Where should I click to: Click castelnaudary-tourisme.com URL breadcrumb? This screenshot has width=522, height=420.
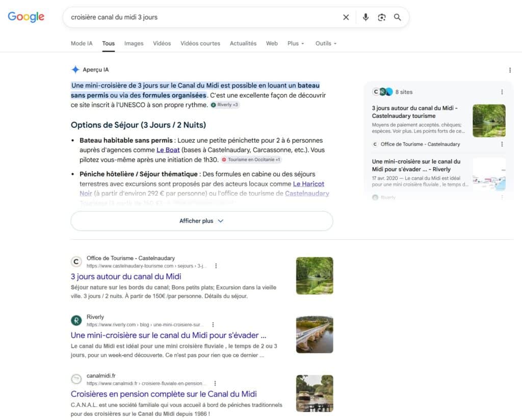[146, 266]
